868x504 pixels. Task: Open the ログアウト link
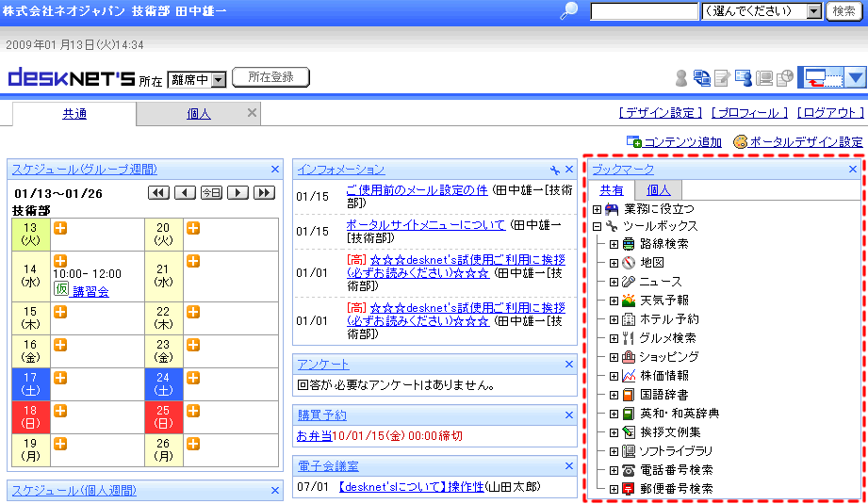(x=829, y=113)
